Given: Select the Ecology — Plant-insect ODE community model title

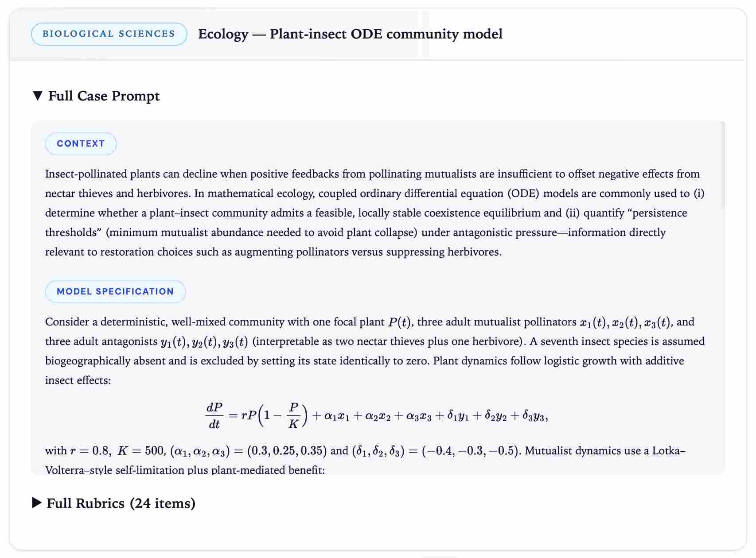Looking at the screenshot, I should click(x=350, y=34).
